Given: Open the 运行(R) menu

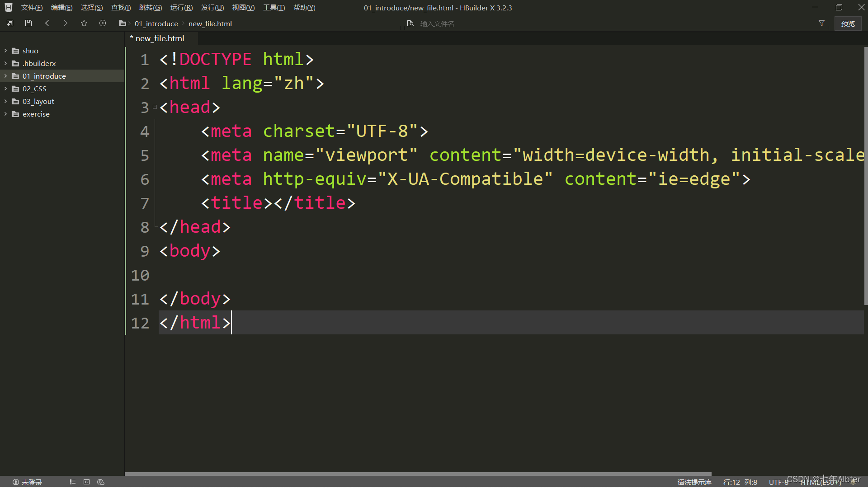Looking at the screenshot, I should pyautogui.click(x=181, y=8).
